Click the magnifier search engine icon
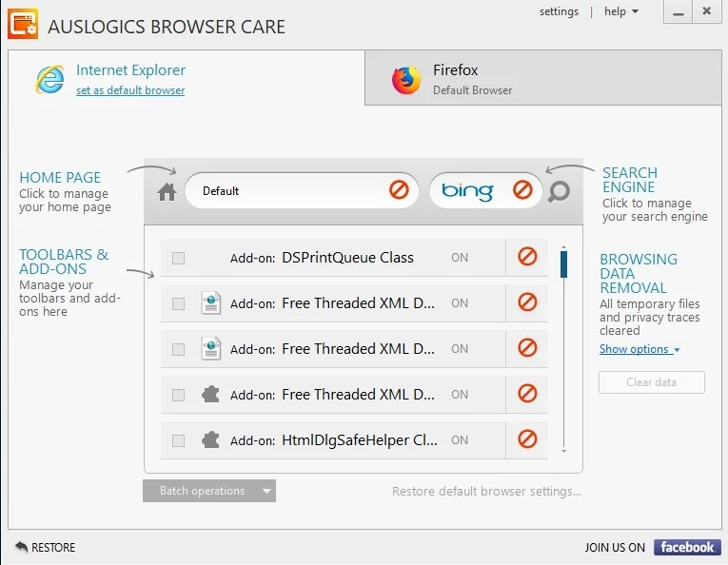The width and height of the screenshot is (728, 565). [x=560, y=192]
